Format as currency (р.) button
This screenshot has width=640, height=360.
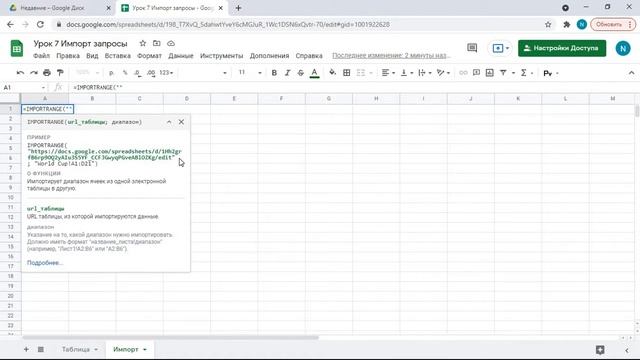[x=111, y=73]
